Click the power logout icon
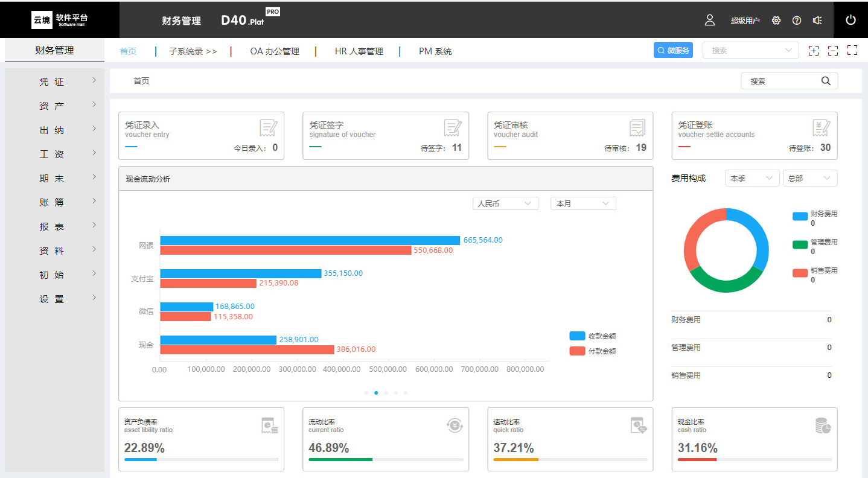 click(x=850, y=20)
